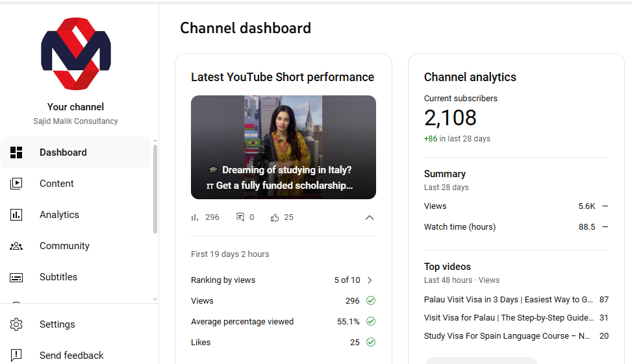The image size is (632, 364).
Task: Click the Subtitles icon in sidebar
Action: [16, 277]
